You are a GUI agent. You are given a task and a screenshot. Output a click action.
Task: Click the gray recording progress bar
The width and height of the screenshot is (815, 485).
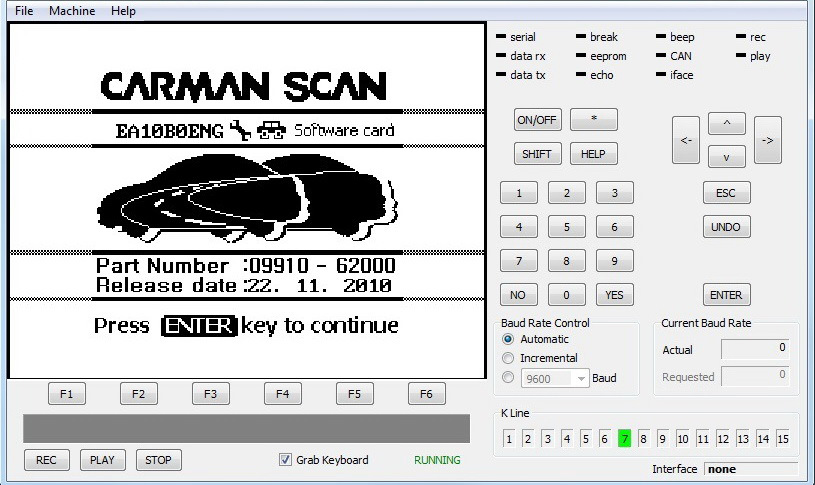pos(246,428)
